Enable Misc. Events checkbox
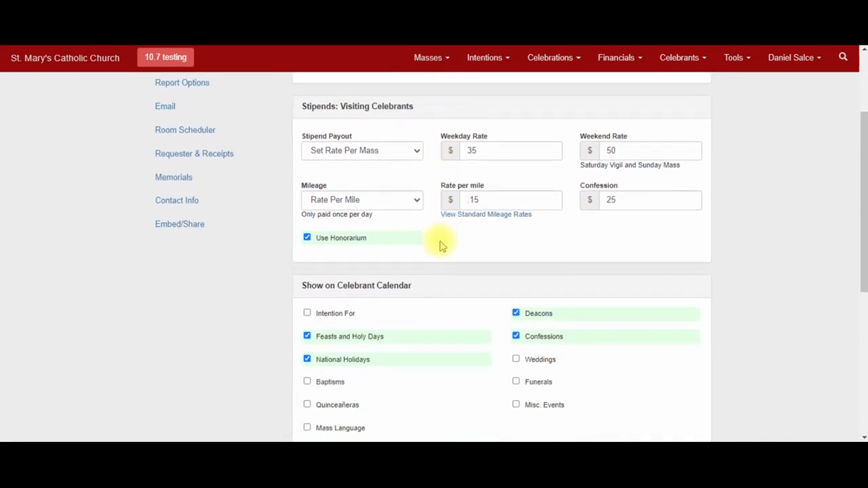This screenshot has height=488, width=868. 516,404
